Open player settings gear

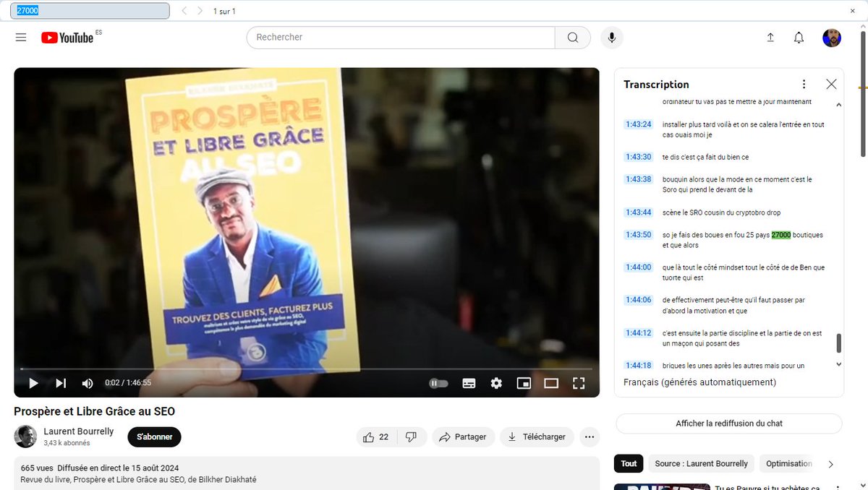(x=496, y=383)
